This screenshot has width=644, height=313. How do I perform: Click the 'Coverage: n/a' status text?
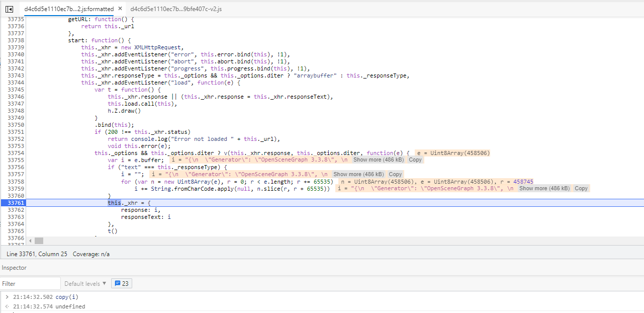point(91,254)
